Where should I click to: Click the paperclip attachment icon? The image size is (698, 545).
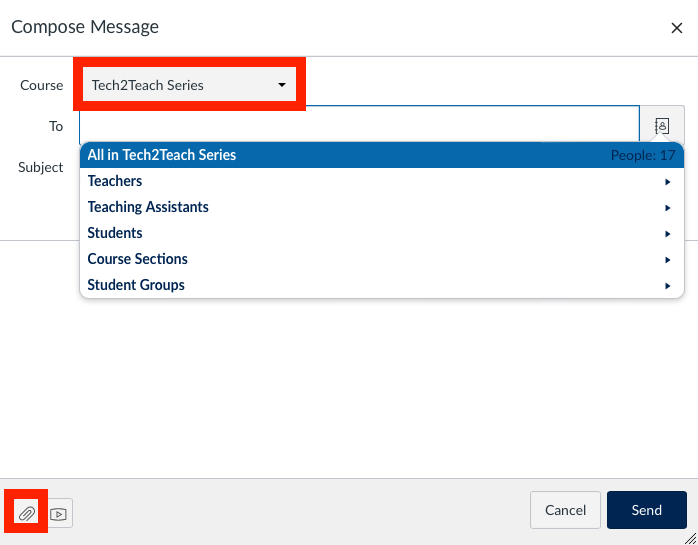click(x=26, y=513)
